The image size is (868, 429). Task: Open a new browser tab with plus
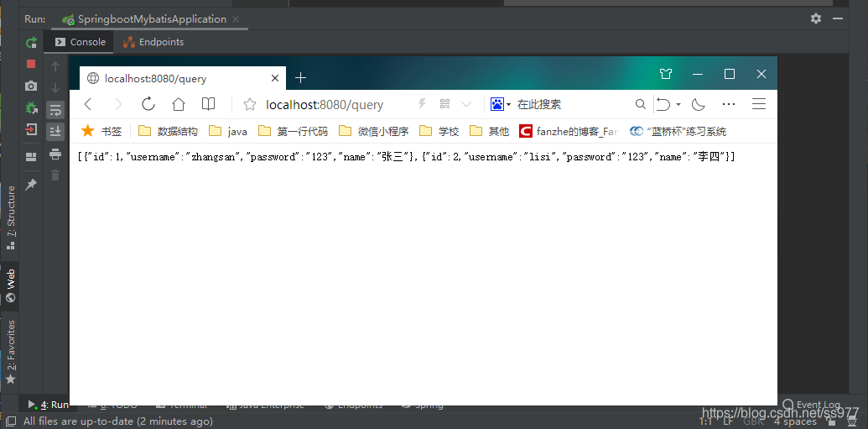300,78
